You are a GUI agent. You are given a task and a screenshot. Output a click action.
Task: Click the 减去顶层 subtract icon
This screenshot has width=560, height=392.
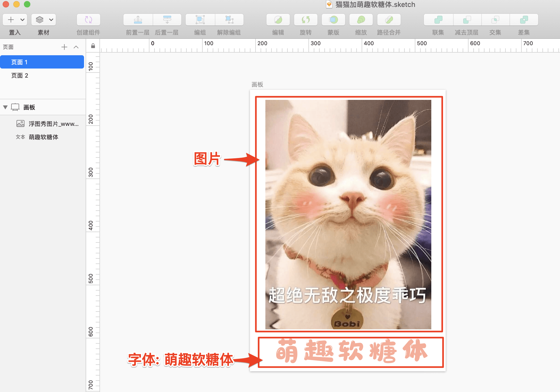pos(467,20)
